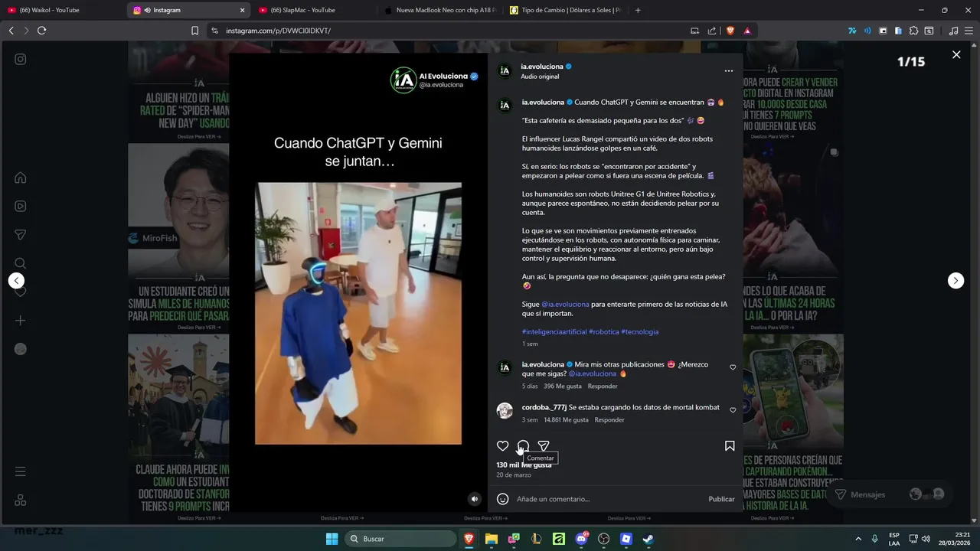This screenshot has height=551, width=980.
Task: Open the browser hamburger menu
Action: point(969,31)
